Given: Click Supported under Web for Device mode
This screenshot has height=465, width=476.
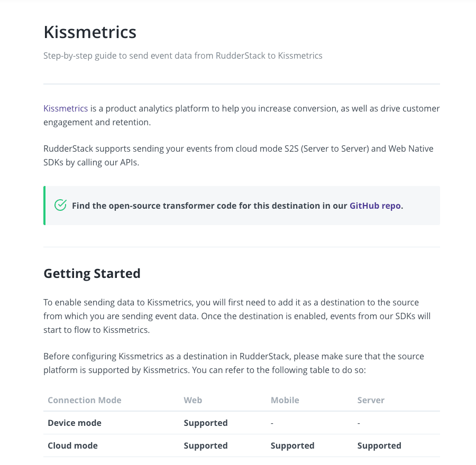Looking at the screenshot, I should 206,423.
